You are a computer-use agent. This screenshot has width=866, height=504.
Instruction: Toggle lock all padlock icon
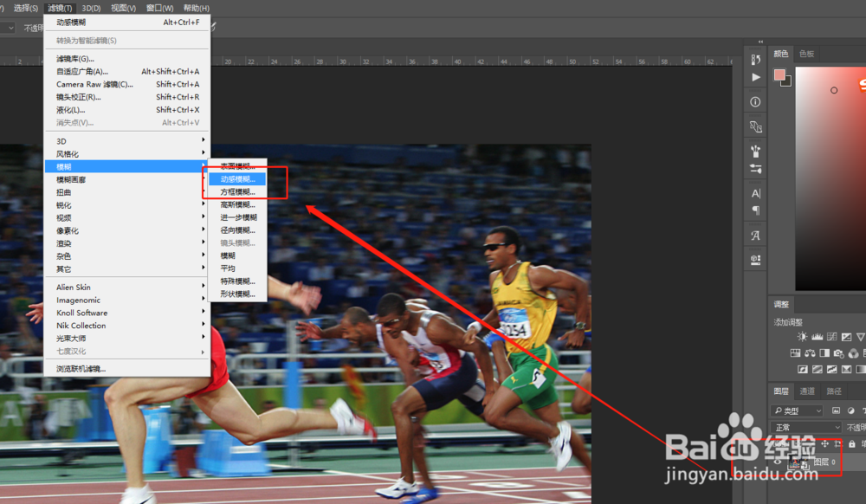[851, 444]
